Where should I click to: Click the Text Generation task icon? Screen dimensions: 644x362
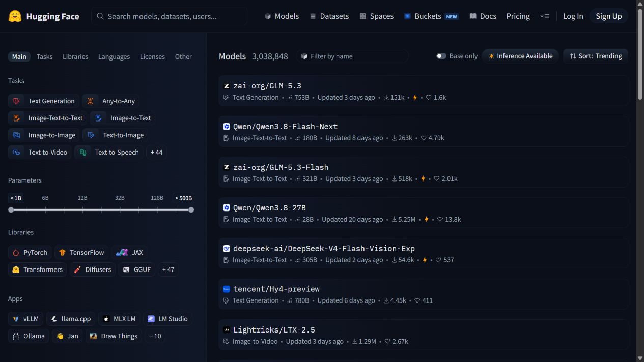coord(17,101)
